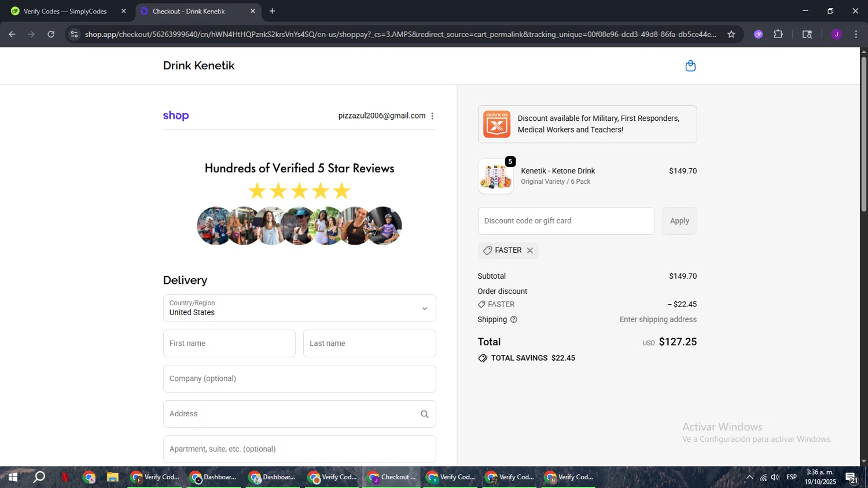This screenshot has width=868, height=488.
Task: Click the shipping info question mark icon
Action: (514, 320)
